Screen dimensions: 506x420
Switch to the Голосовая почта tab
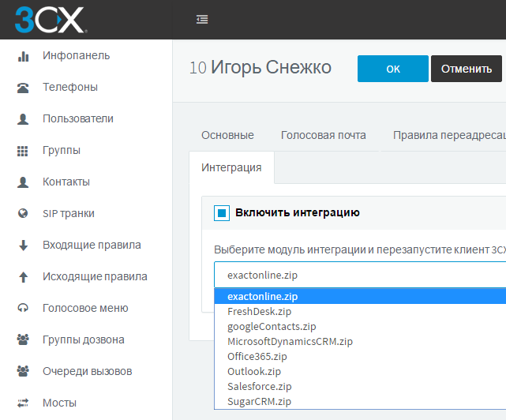point(324,135)
